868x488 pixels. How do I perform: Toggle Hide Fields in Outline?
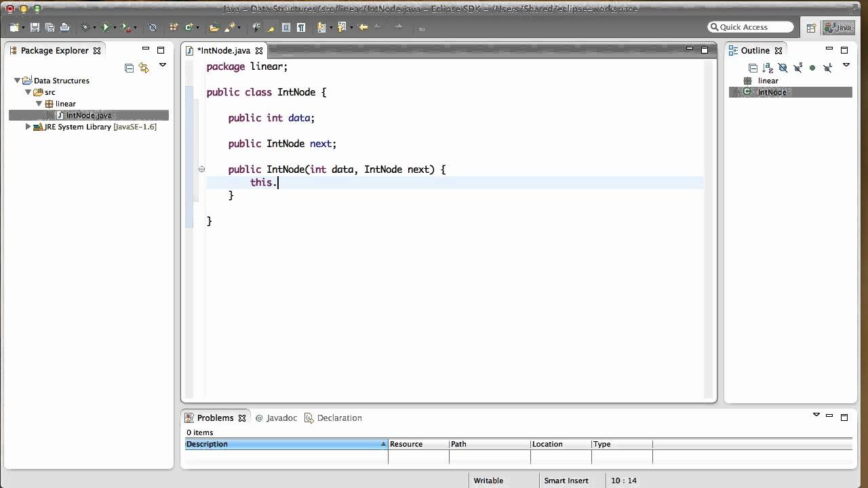tap(783, 68)
